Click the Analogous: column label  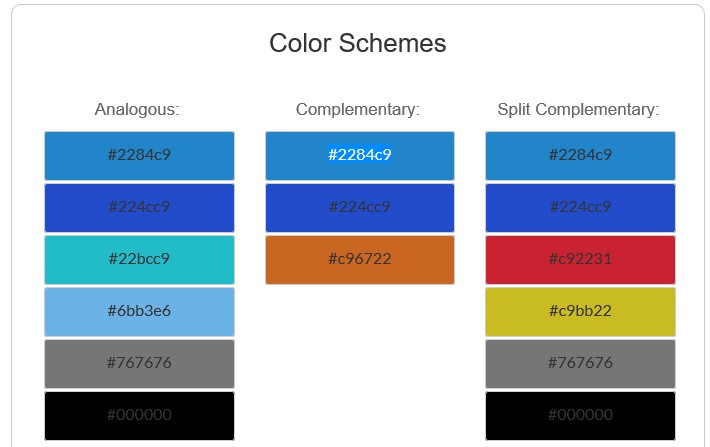[x=137, y=110]
